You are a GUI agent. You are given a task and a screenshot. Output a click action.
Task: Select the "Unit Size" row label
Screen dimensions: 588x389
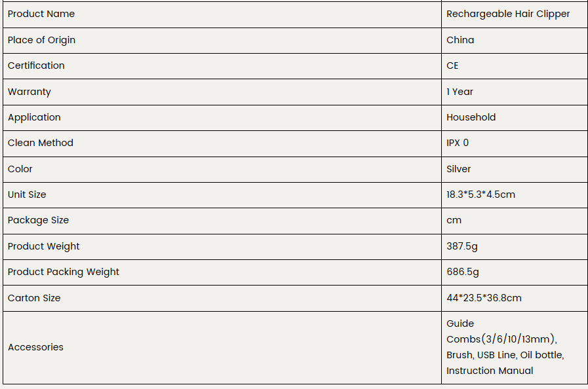pos(27,194)
